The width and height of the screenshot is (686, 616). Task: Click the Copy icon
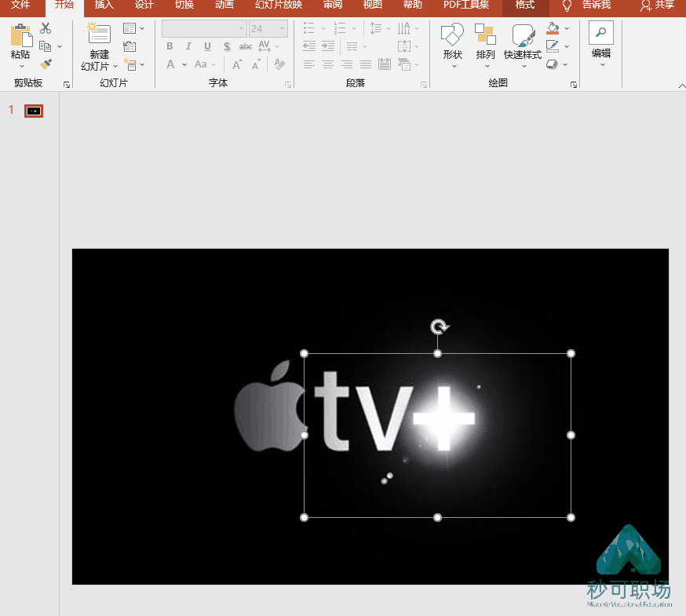click(45, 46)
